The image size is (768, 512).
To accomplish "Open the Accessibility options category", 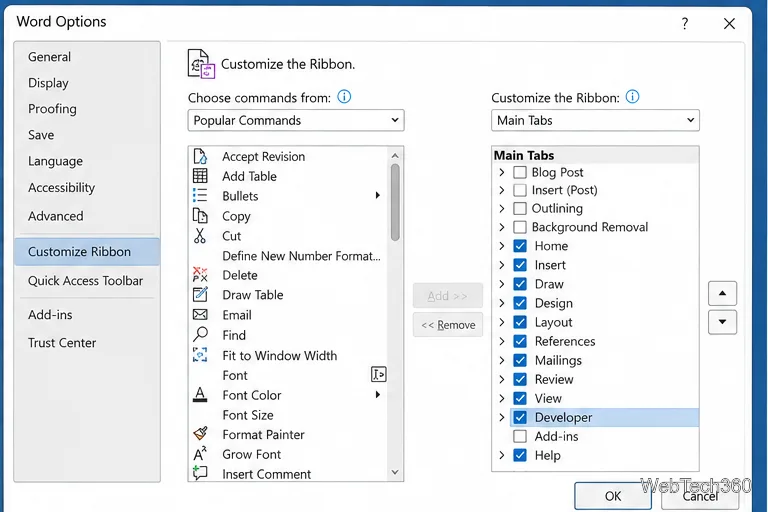I will 61,188.
